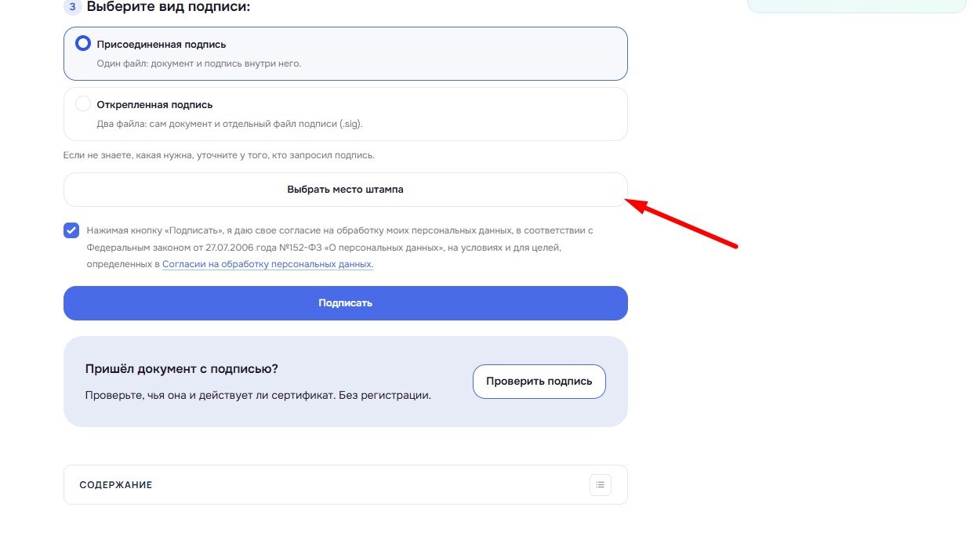Viewport: 980px width, 543px height.
Task: Uncheck the personal data consent checkbox
Action: [71, 230]
